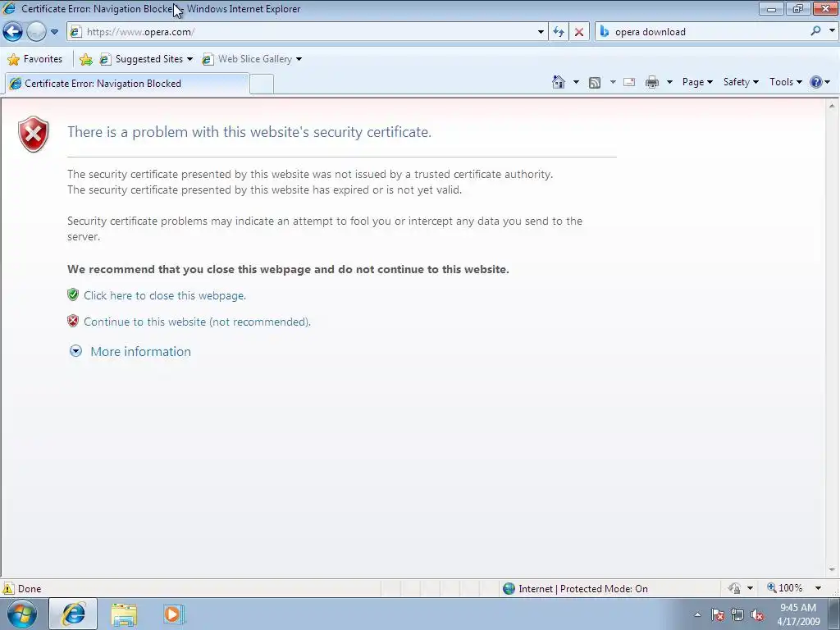Open the Suggested Sites favorites item

pos(146,59)
